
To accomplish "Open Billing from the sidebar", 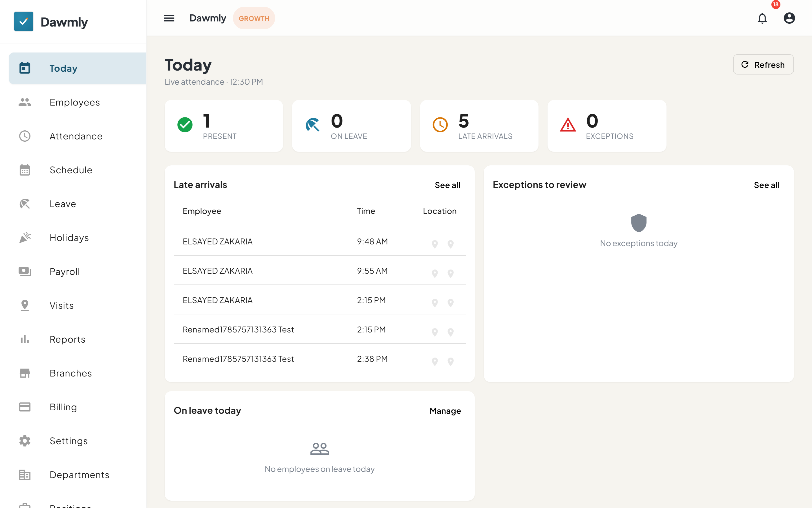I will pos(78,407).
